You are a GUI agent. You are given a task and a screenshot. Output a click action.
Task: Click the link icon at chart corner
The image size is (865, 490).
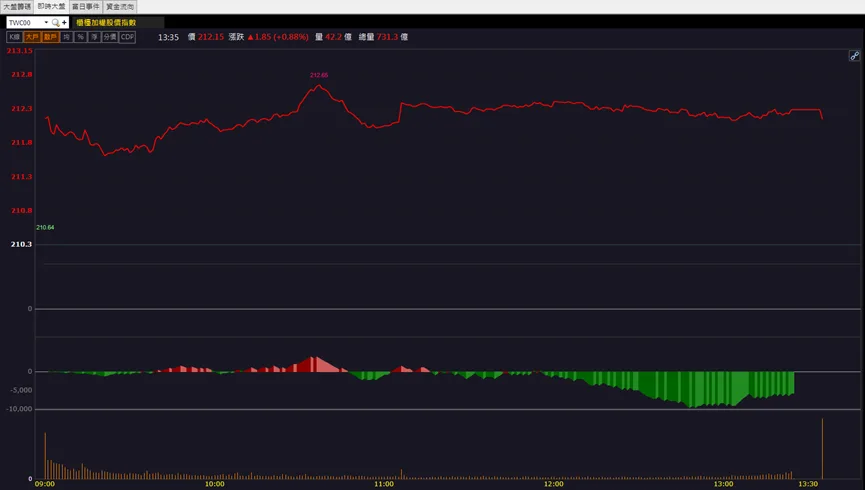coord(854,56)
